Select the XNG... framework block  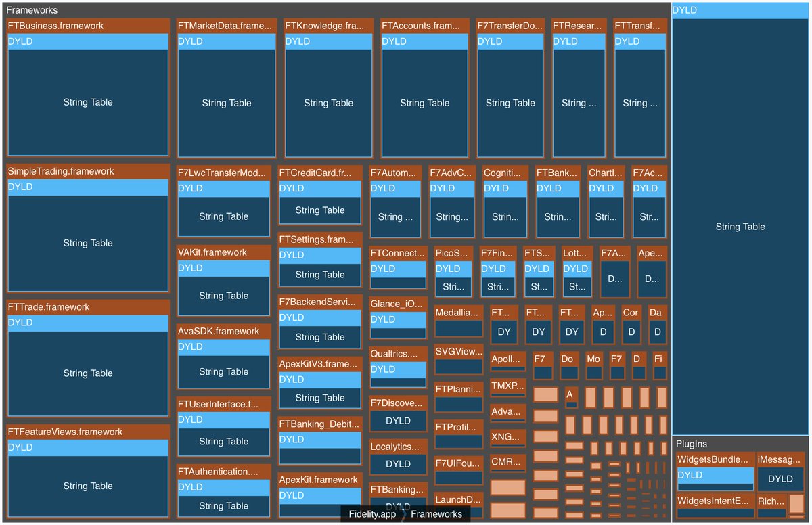[x=508, y=438]
